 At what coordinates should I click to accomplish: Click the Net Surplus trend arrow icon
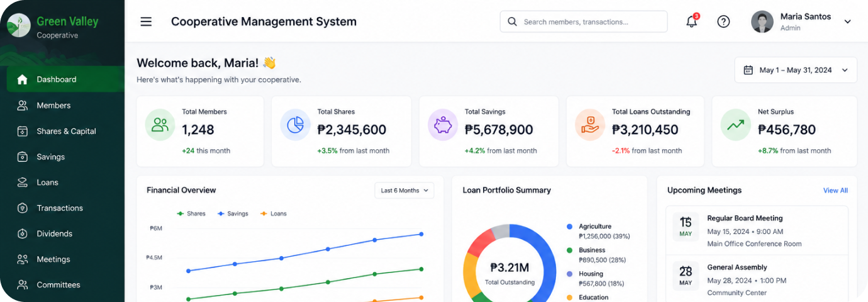736,125
